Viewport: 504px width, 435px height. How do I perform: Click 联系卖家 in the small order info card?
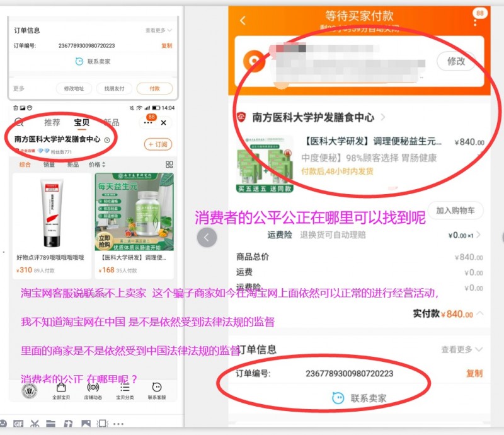click(x=99, y=61)
